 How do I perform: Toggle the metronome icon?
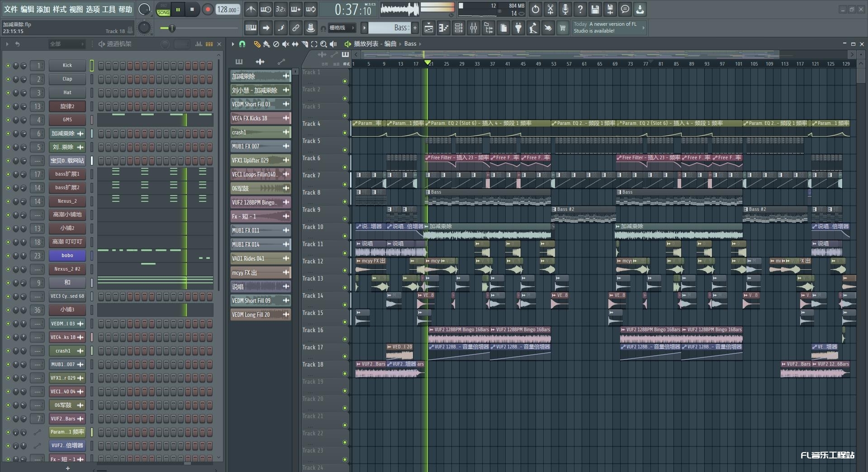pos(251,10)
